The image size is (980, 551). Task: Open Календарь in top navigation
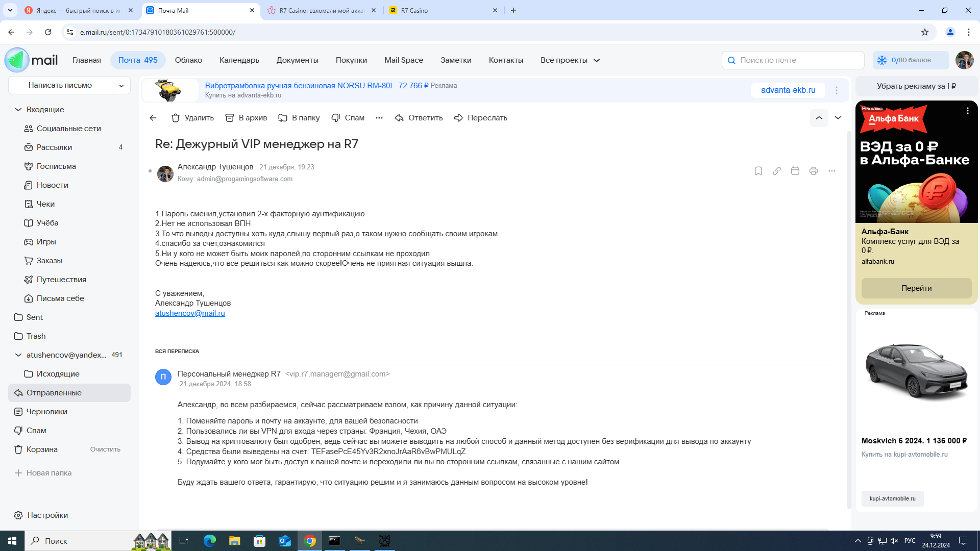pos(239,60)
